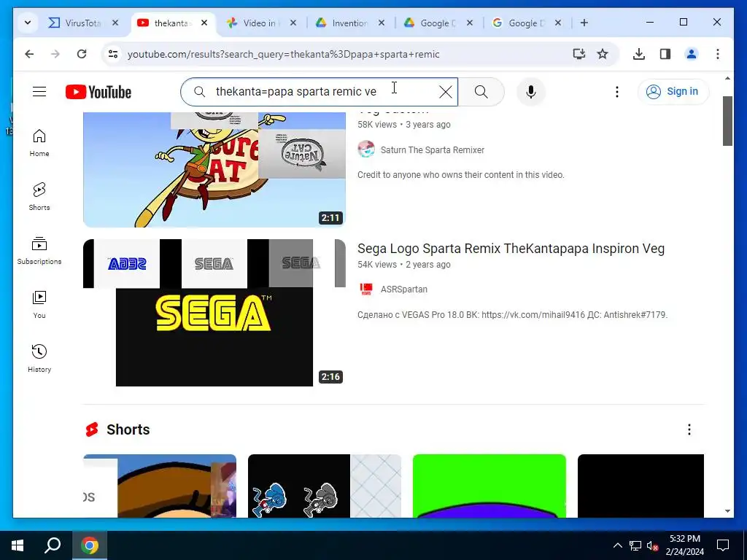Open the Sonic characters Shorts thumbnail

point(325,486)
